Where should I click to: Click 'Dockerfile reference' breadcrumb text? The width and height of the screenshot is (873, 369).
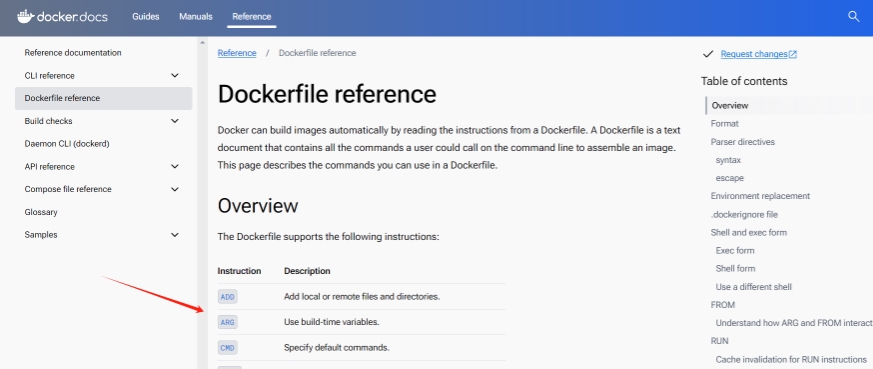[317, 53]
